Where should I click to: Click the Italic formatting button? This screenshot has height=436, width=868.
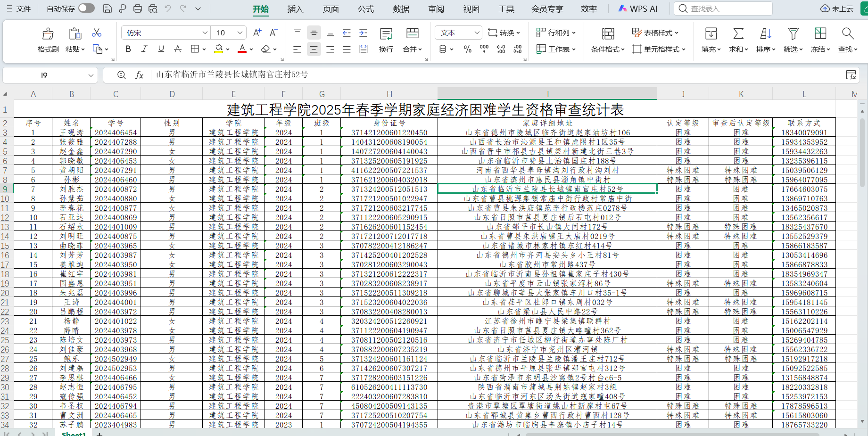coord(144,49)
